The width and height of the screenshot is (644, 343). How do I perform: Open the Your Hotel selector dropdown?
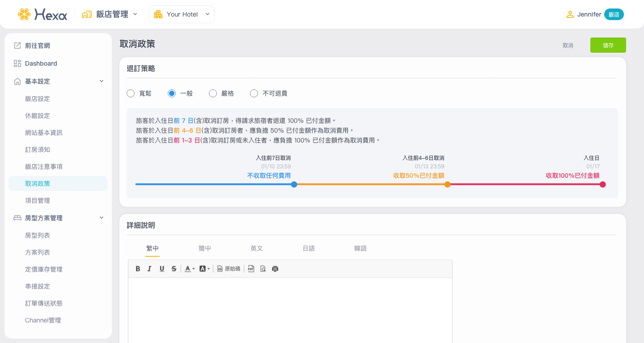click(182, 14)
